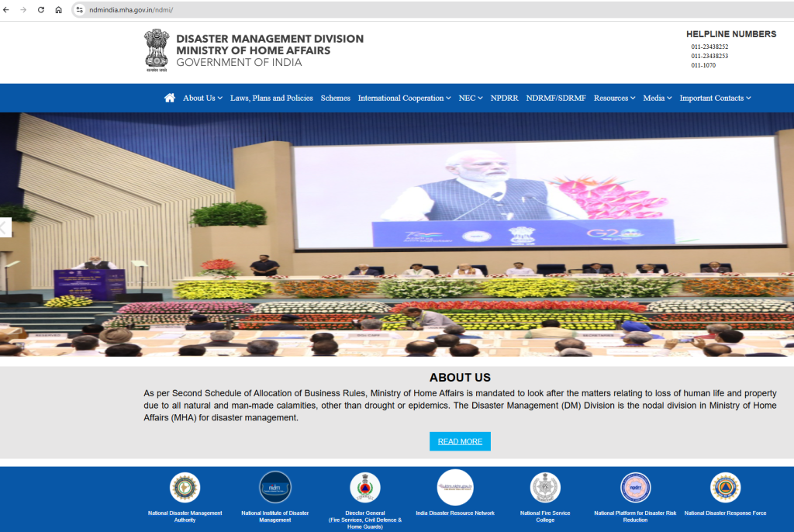The image size is (794, 532).
Task: Open the NDRMF/SDRMF link
Action: (x=556, y=98)
